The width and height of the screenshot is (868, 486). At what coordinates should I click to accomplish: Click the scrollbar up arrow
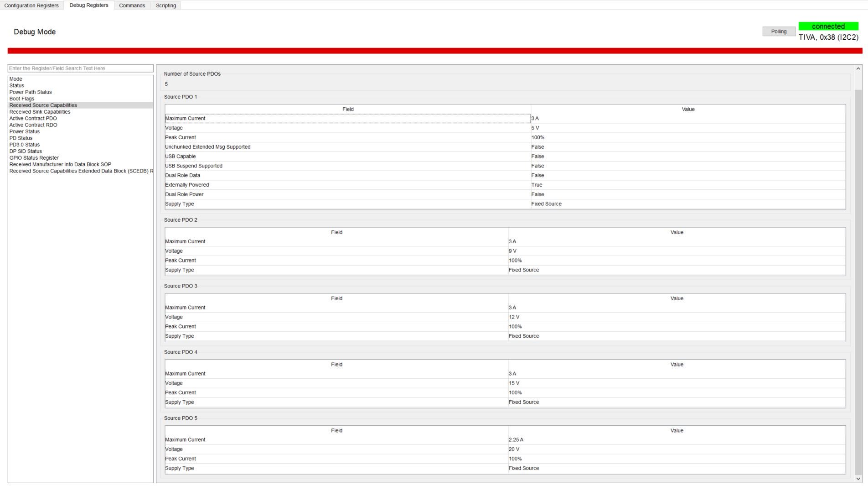[858, 68]
